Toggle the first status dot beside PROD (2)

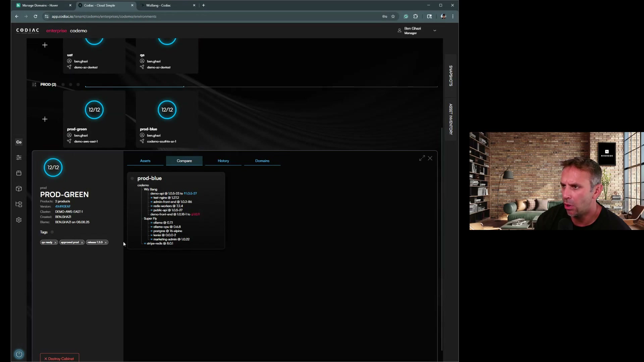[63, 84]
